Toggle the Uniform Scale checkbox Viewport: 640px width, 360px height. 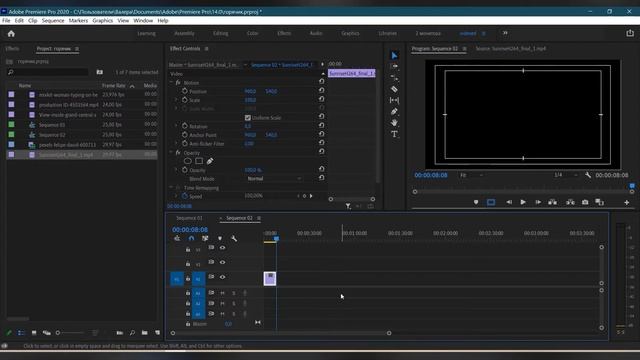pos(248,118)
